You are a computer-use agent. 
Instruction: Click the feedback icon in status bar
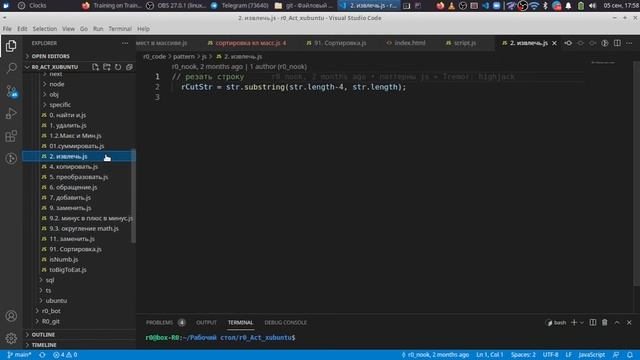616,355
